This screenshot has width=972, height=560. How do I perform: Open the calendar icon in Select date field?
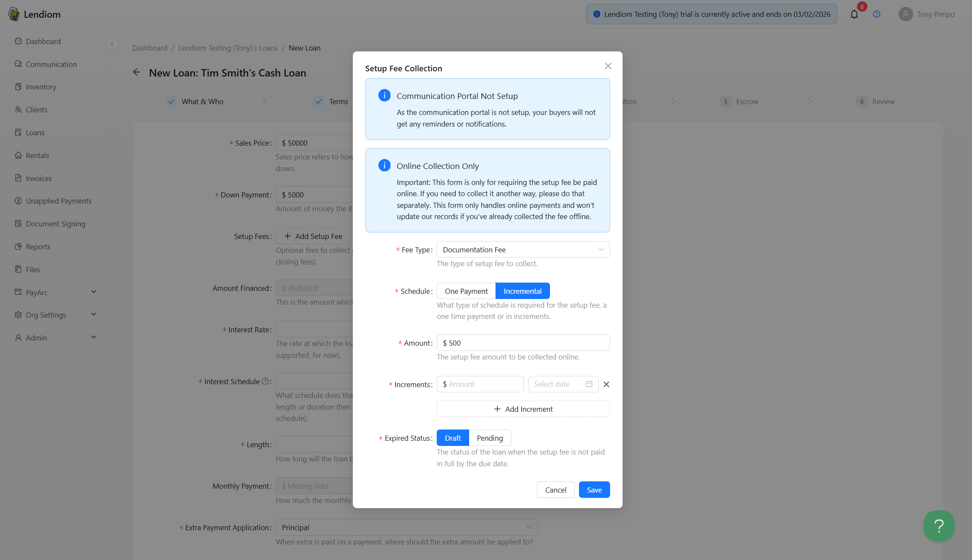pos(589,384)
